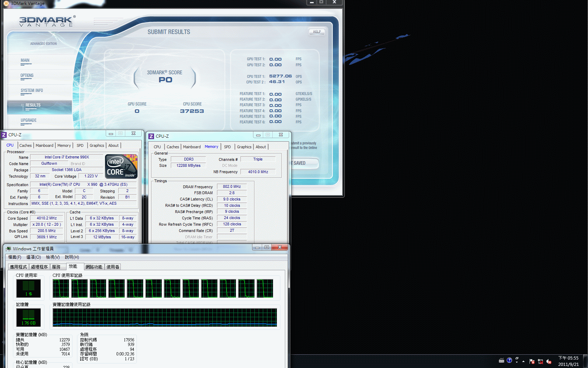This screenshot has height=368, width=588.
Task: Open 檔案(F) menu in Task Manager
Action: [15, 257]
